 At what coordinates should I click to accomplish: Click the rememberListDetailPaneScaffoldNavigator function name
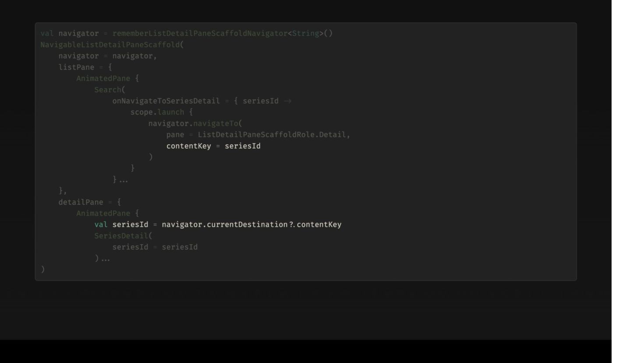point(200,33)
